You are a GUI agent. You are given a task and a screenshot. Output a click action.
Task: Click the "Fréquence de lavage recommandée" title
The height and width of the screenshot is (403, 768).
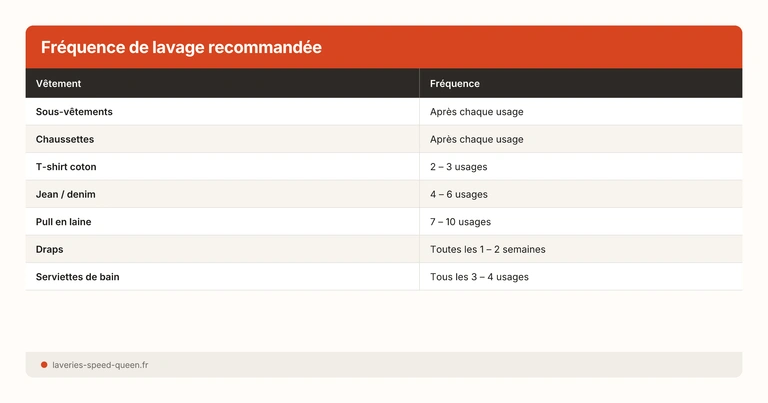[x=181, y=48]
